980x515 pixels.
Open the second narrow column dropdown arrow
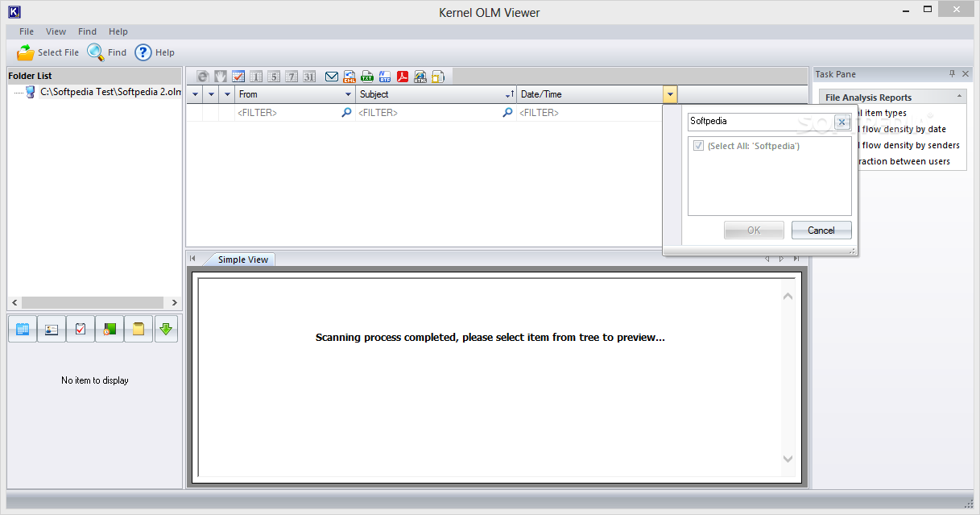[211, 94]
